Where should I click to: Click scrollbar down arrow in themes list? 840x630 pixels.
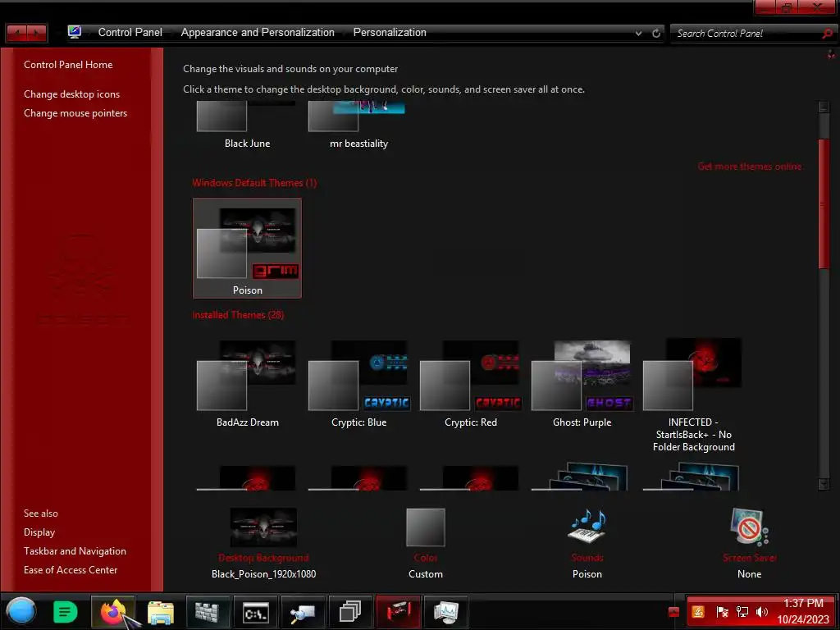point(824,484)
